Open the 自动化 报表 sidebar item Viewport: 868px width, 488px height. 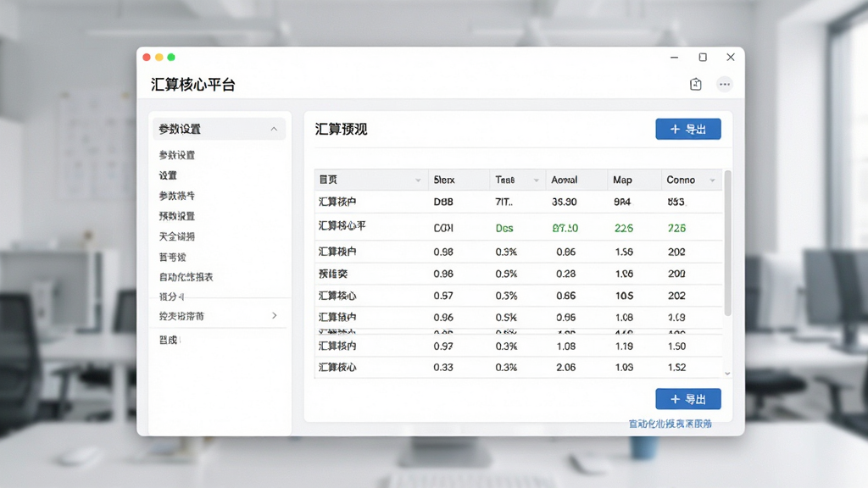[x=186, y=277]
